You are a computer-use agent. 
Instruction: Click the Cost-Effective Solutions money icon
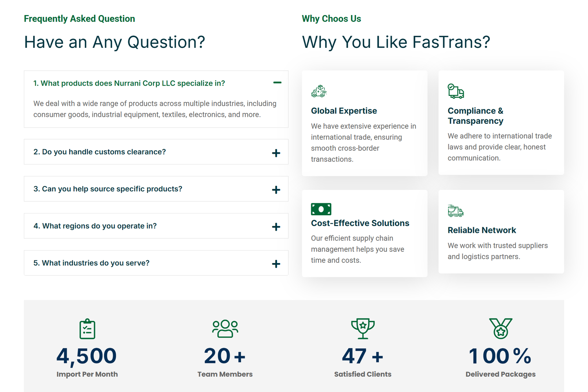click(x=321, y=209)
